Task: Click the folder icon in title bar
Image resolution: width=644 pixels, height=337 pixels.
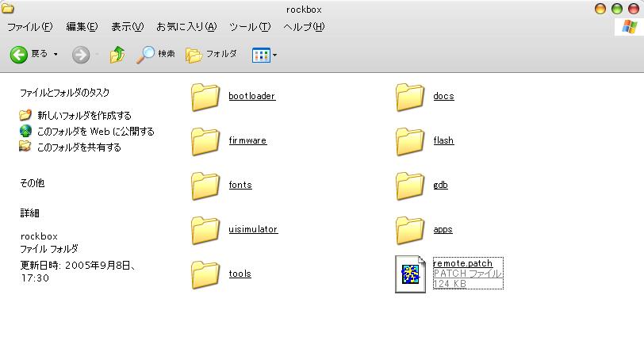Action: click(x=8, y=8)
